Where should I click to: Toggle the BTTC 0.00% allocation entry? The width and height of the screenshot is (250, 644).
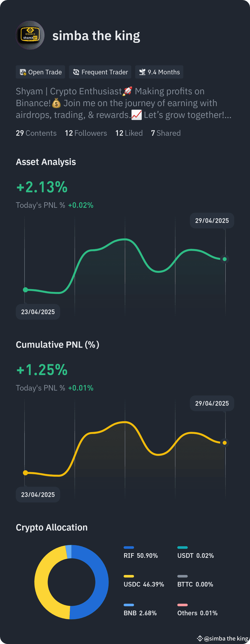click(x=195, y=584)
